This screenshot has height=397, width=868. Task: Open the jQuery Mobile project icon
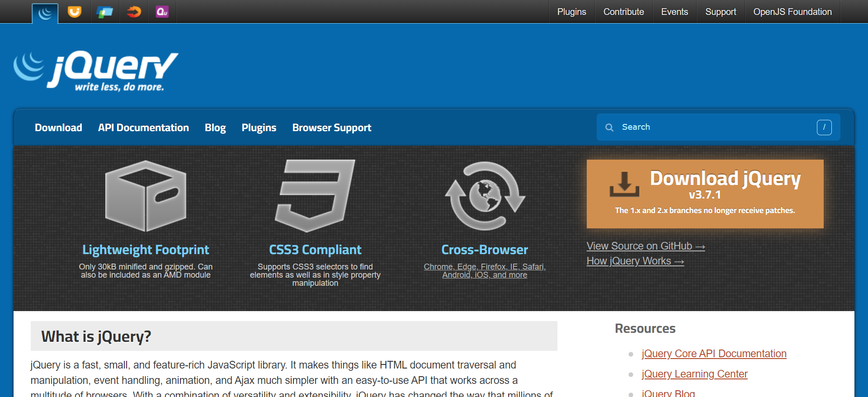[104, 12]
